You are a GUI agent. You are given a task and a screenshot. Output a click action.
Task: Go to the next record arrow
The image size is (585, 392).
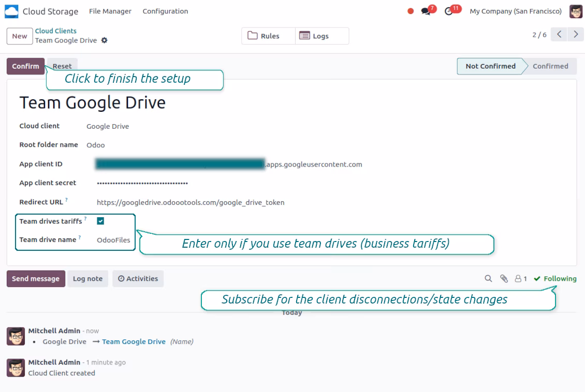coord(576,34)
